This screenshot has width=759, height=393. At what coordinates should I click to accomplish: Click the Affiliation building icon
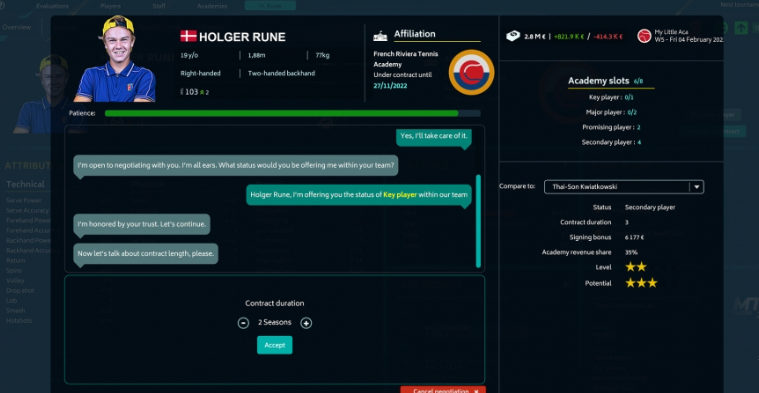(x=380, y=36)
